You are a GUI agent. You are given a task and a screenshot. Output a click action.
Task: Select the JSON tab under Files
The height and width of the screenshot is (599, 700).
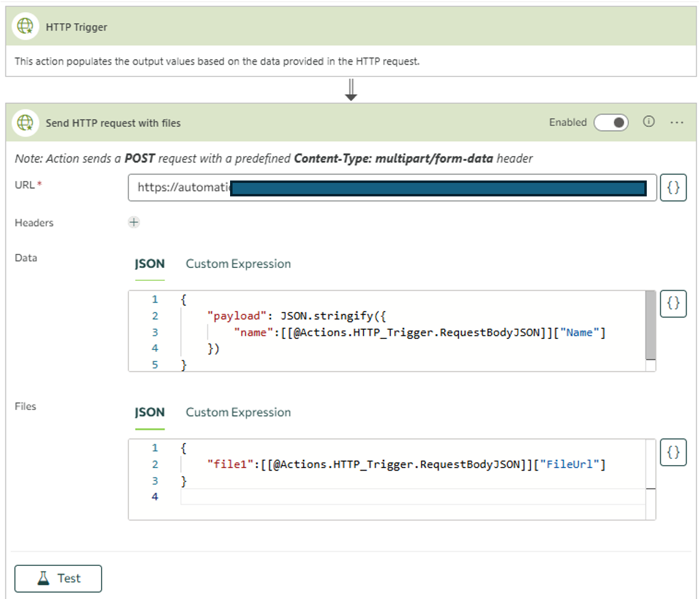coord(150,412)
